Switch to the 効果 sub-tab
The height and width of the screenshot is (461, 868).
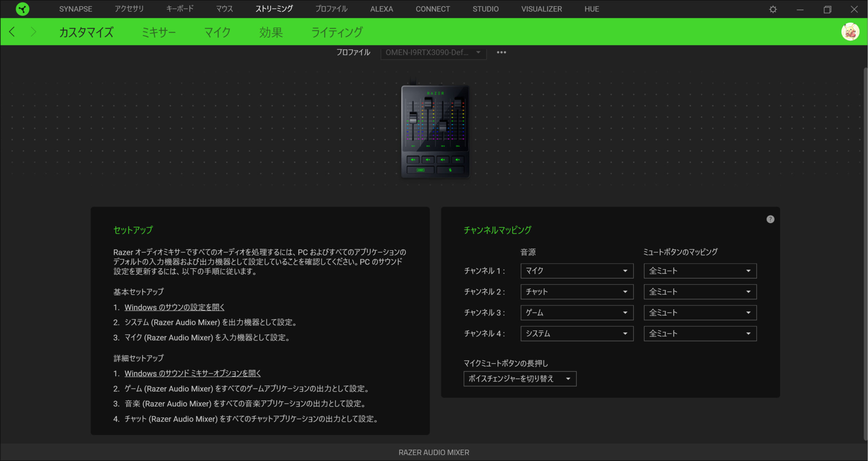[x=271, y=32]
